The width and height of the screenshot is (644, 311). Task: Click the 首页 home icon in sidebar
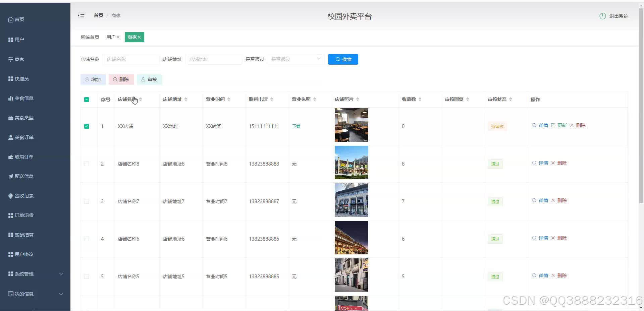tap(11, 19)
